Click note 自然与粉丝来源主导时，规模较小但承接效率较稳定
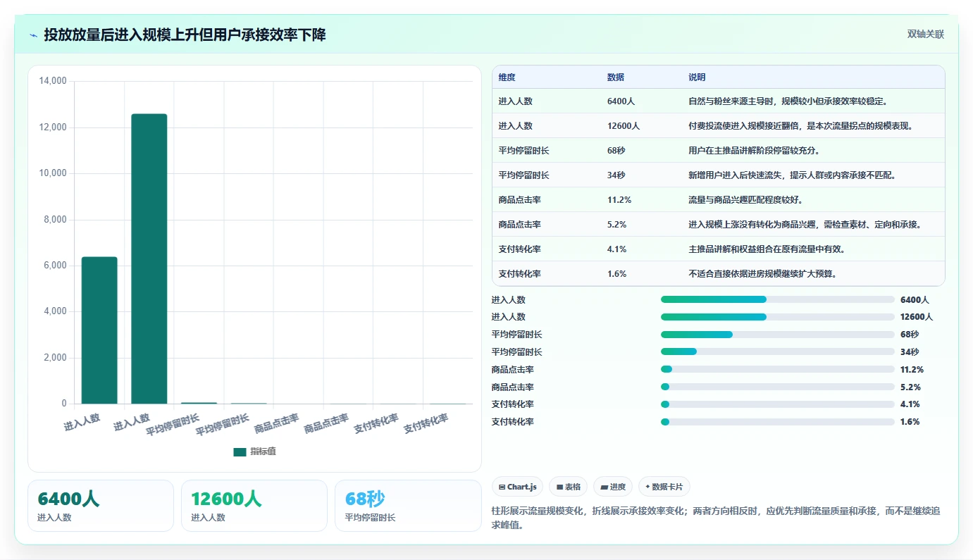The width and height of the screenshot is (973, 560). pyautogui.click(x=788, y=101)
